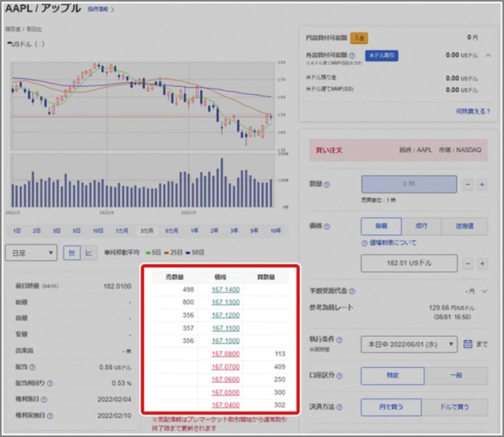
Task: Click the blue US dollar exchange button
Action: click(381, 56)
